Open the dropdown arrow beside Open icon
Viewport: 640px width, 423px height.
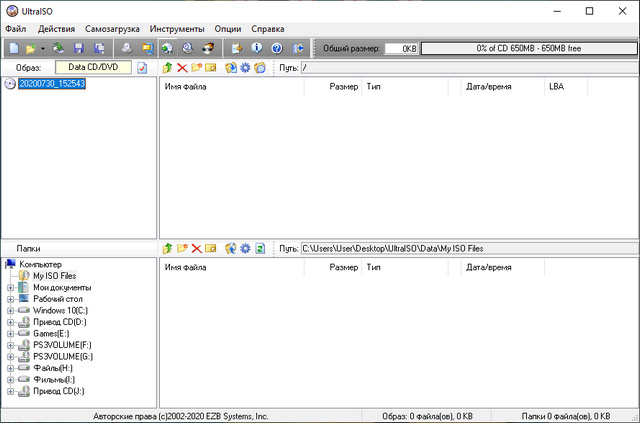[x=43, y=48]
